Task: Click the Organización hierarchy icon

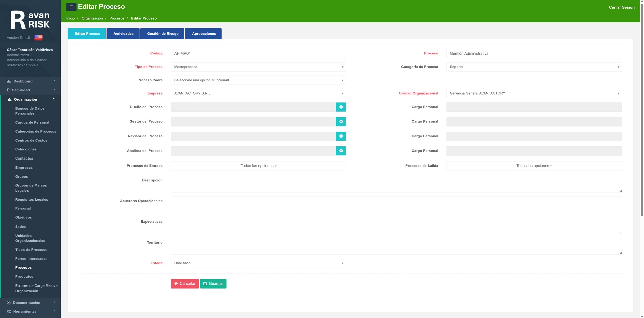Action: (10, 99)
